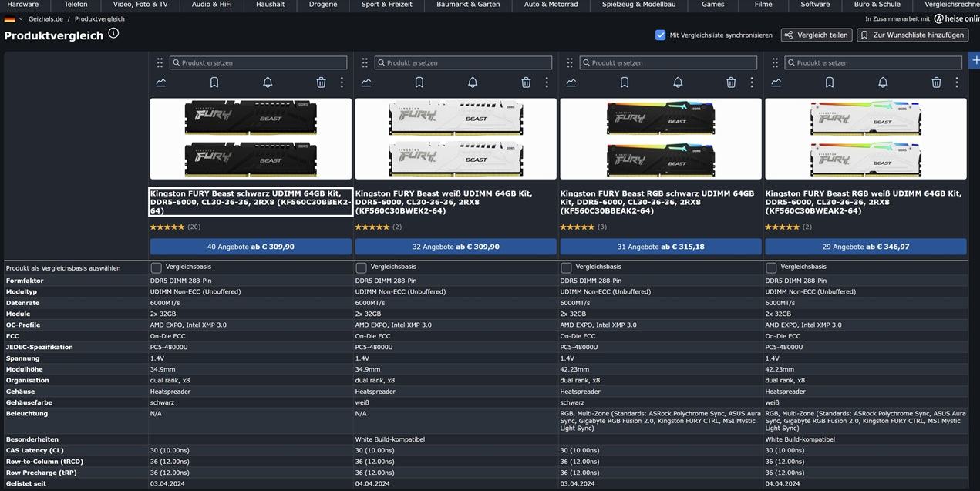Open price history chart for FURY Beast schwarz
This screenshot has width=980, height=491.
(160, 82)
